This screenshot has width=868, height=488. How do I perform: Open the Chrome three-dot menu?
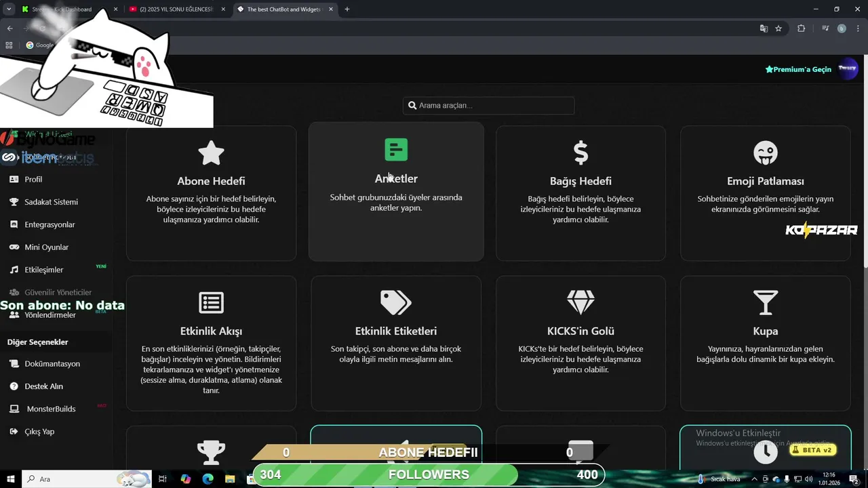[857, 28]
